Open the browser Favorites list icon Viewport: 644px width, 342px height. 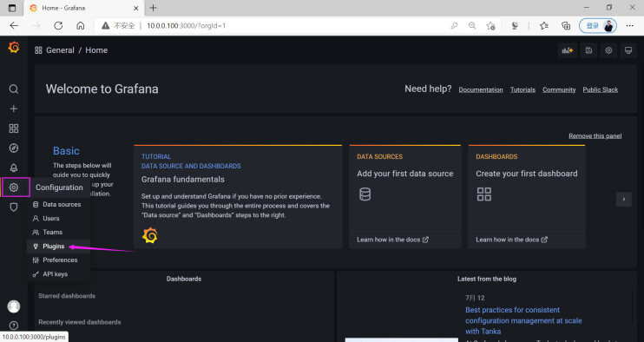click(544, 26)
